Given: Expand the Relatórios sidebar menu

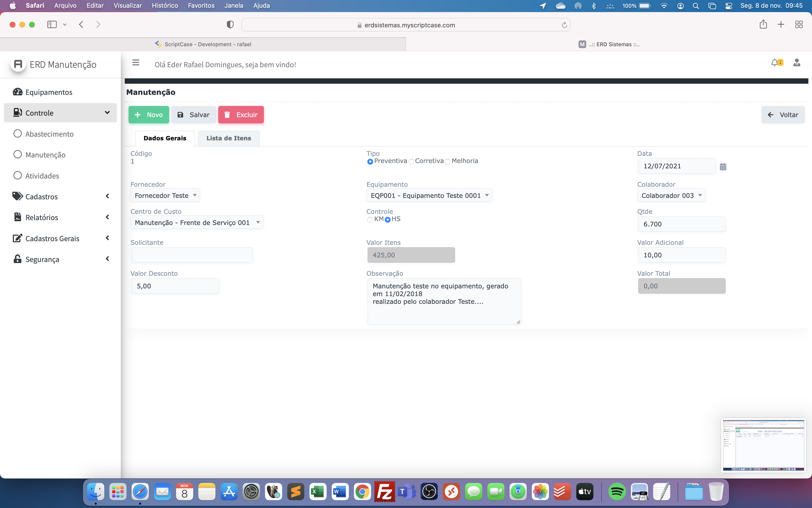Looking at the screenshot, I should point(60,217).
